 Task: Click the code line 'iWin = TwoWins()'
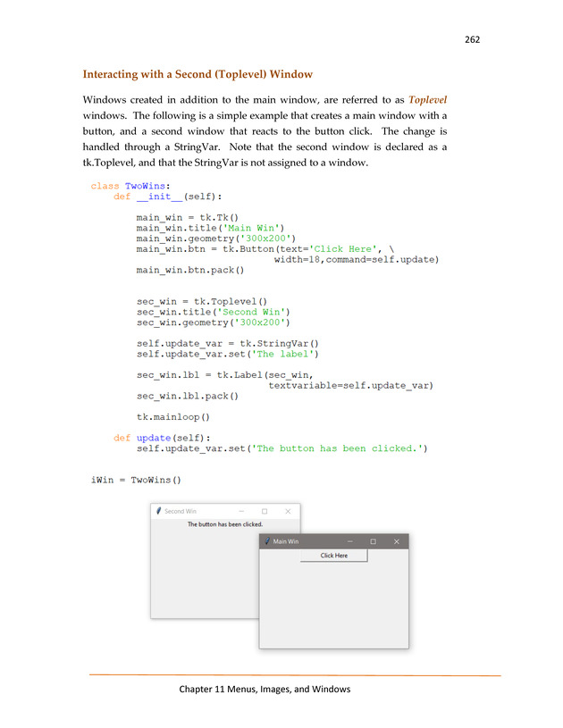(136, 480)
